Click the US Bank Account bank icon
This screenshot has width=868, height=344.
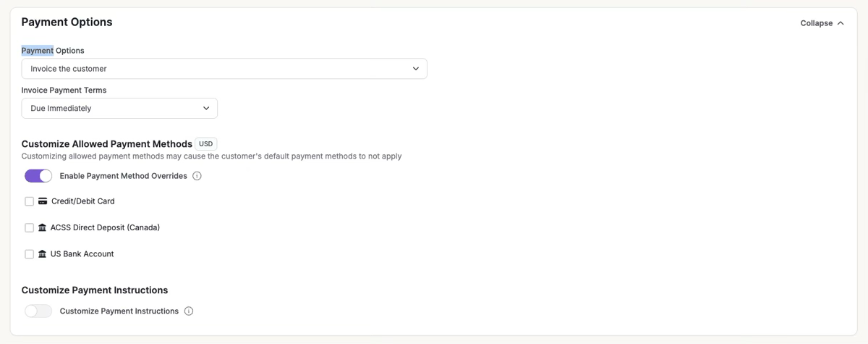43,254
